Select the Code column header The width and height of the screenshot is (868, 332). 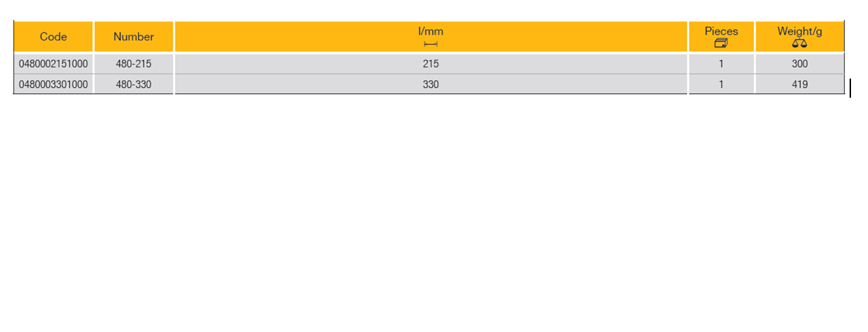coord(53,37)
